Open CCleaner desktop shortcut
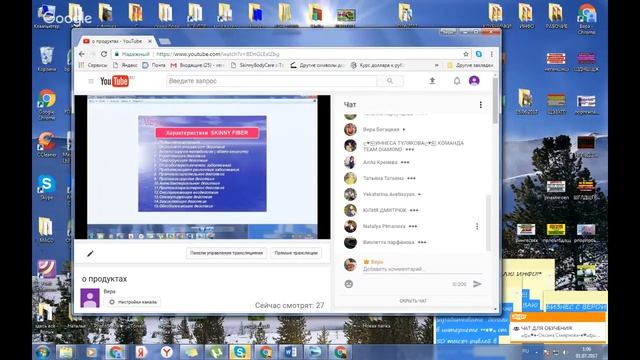 [x=47, y=145]
